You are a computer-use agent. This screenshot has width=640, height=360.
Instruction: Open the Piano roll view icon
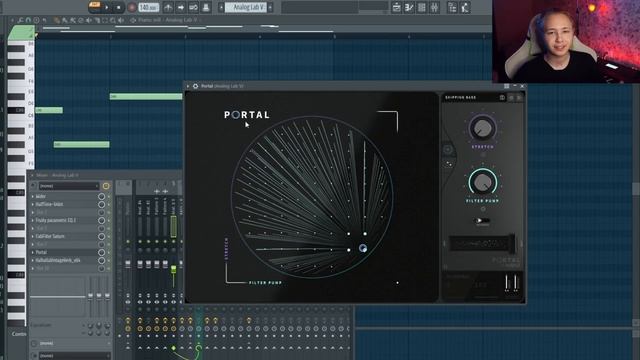click(x=409, y=7)
